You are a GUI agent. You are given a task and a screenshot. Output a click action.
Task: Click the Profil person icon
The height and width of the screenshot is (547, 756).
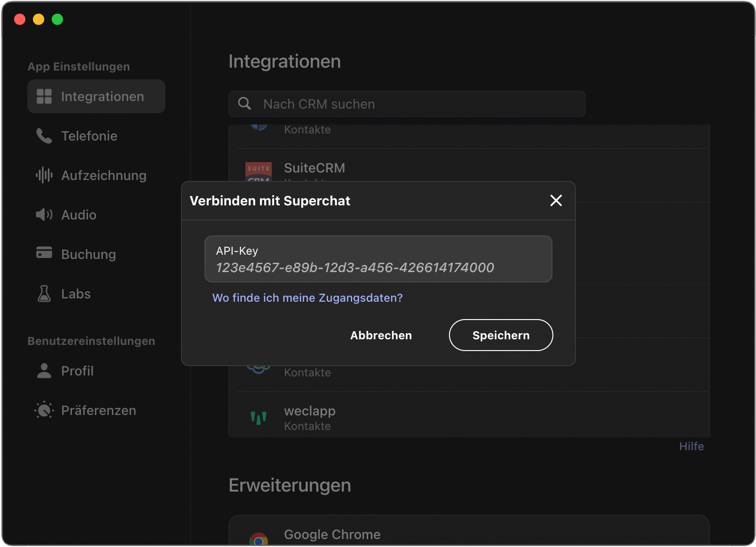44,371
